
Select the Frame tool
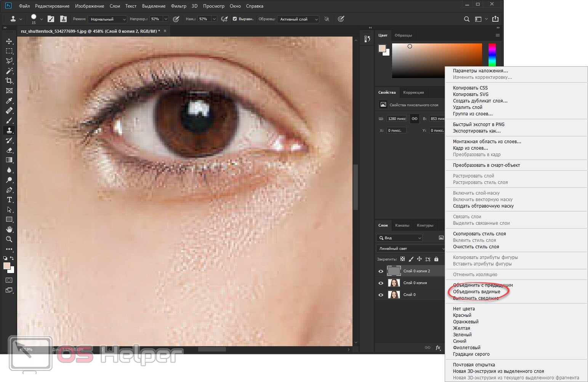click(x=9, y=91)
